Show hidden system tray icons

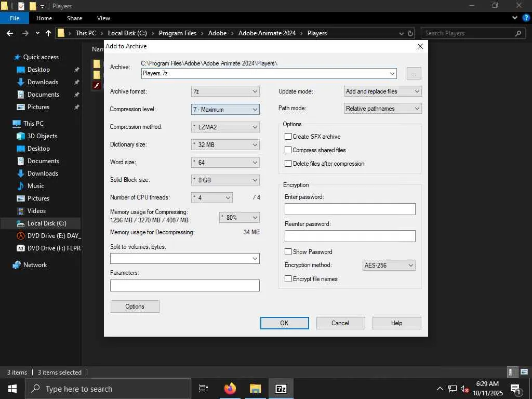click(x=440, y=389)
